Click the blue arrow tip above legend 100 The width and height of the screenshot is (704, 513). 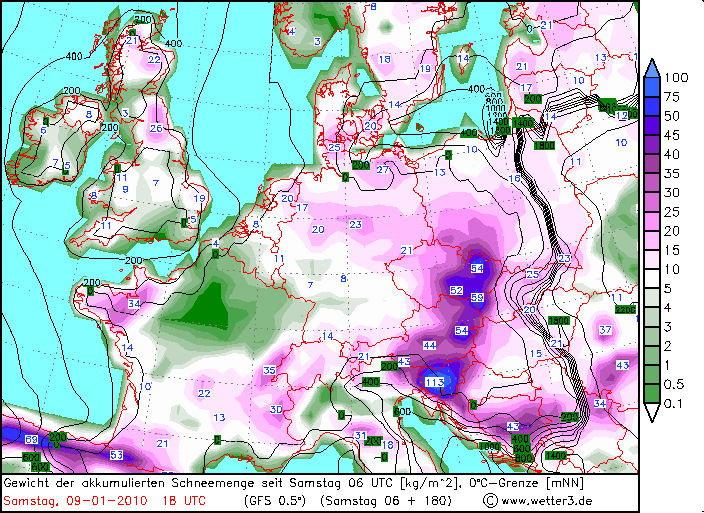pyautogui.click(x=652, y=68)
